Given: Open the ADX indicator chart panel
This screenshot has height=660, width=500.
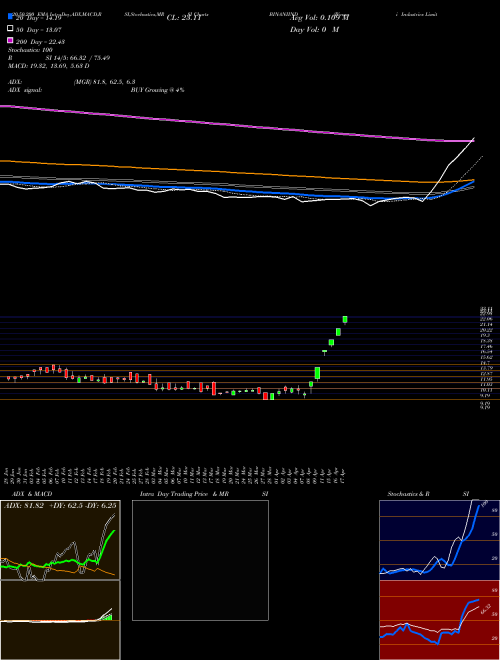Looking at the screenshot, I should click(x=60, y=540).
